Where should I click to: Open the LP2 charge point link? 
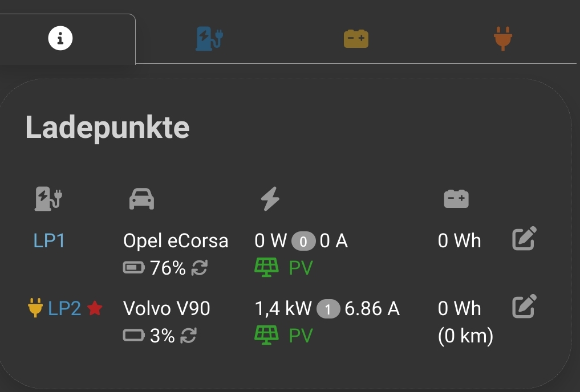pyautogui.click(x=64, y=309)
